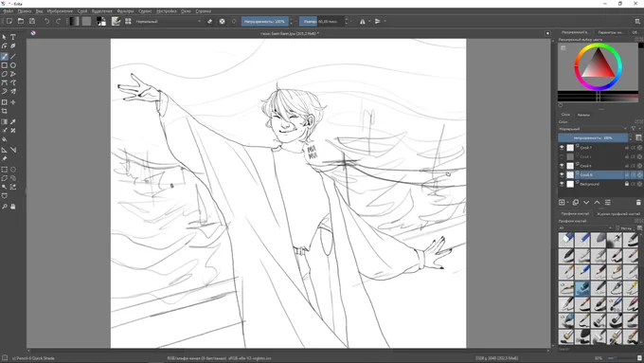Activate the Transform tool

[x=4, y=102]
